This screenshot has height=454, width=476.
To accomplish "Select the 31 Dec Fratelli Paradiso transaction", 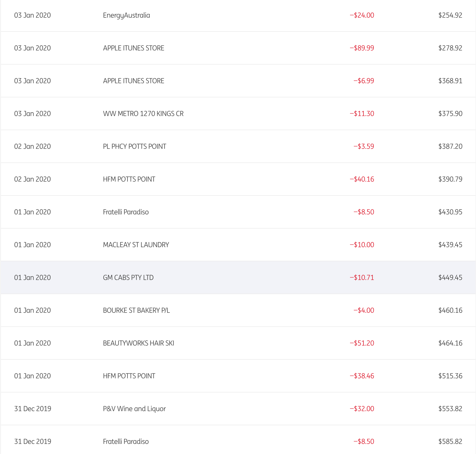I will 126,442.
